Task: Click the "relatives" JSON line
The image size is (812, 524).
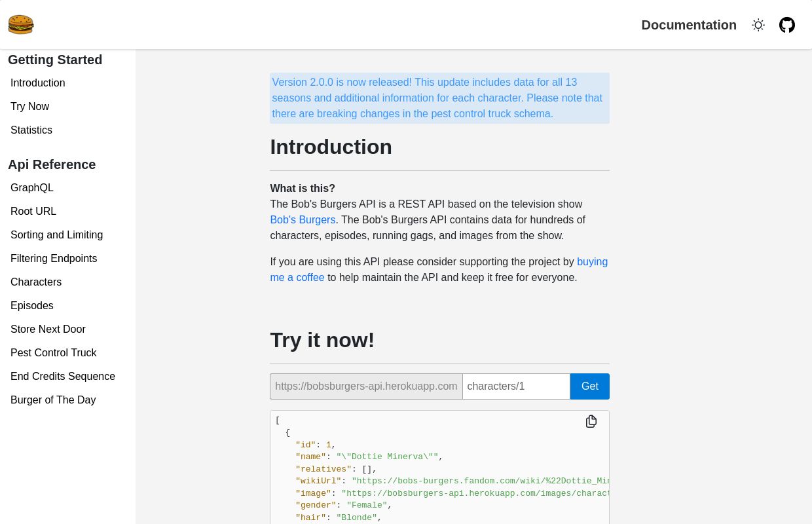Action: (336, 469)
